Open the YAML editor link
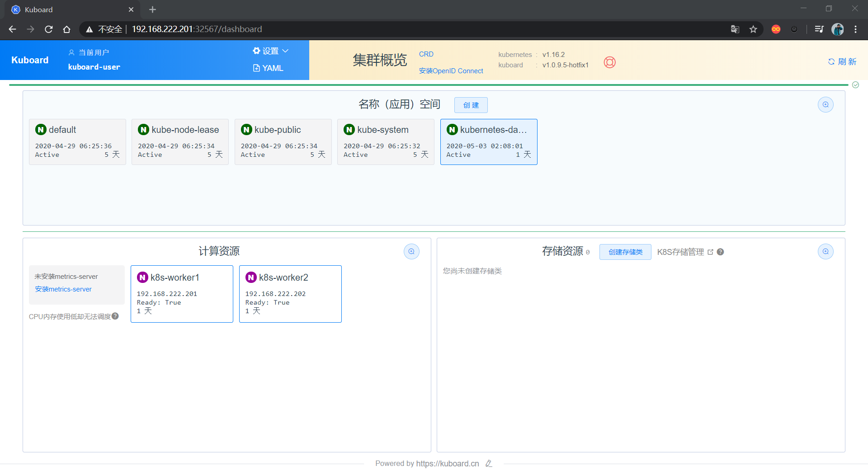Image resolution: width=868 pixels, height=470 pixels. click(x=268, y=68)
